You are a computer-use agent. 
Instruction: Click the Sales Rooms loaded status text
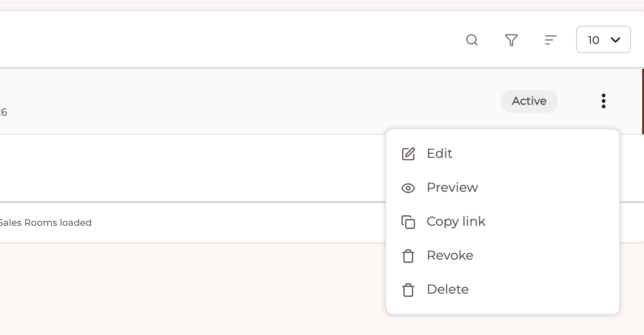tap(45, 223)
